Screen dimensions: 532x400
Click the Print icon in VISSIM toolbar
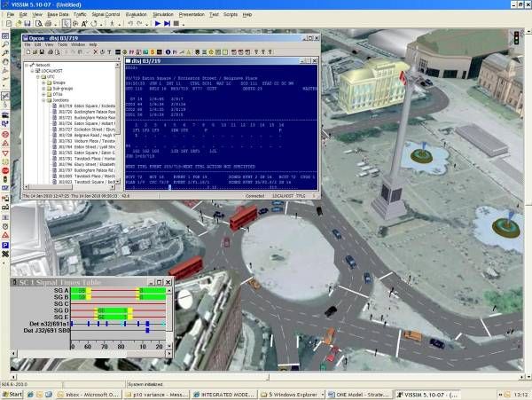(48, 23)
